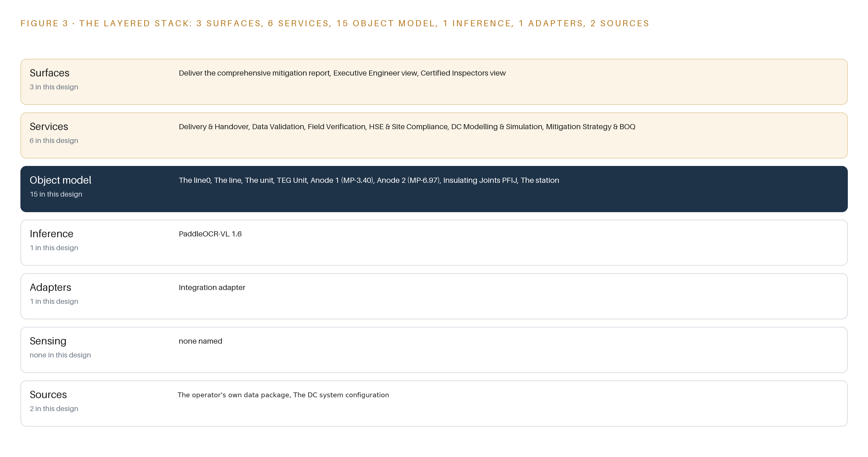Image resolution: width=868 pixels, height=457 pixels.
Task: Select the Sensing layer heading
Action: tap(48, 341)
